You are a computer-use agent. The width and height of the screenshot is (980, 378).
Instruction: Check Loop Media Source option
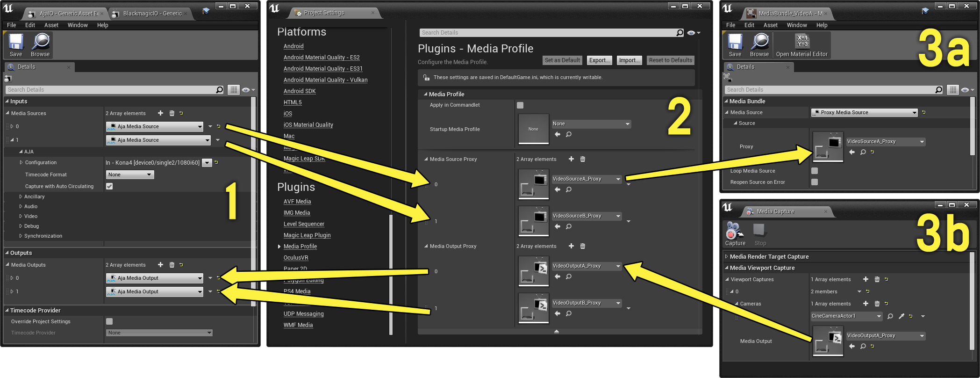pos(815,171)
